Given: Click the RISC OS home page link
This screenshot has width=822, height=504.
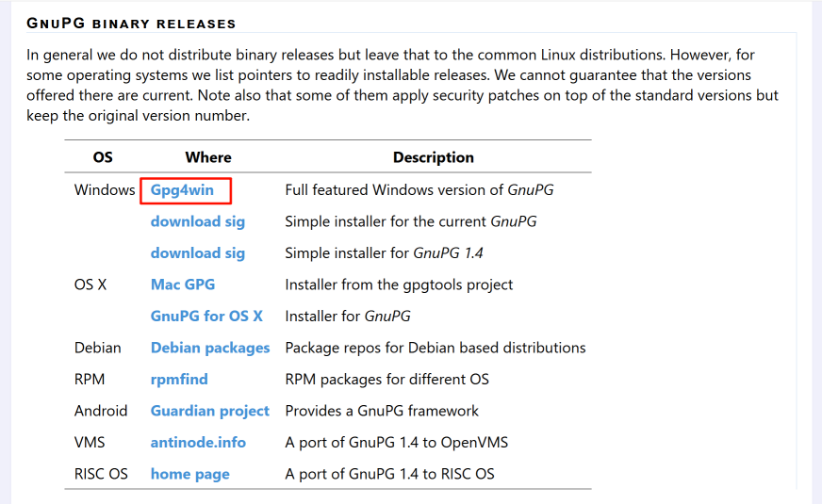Looking at the screenshot, I should (189, 474).
